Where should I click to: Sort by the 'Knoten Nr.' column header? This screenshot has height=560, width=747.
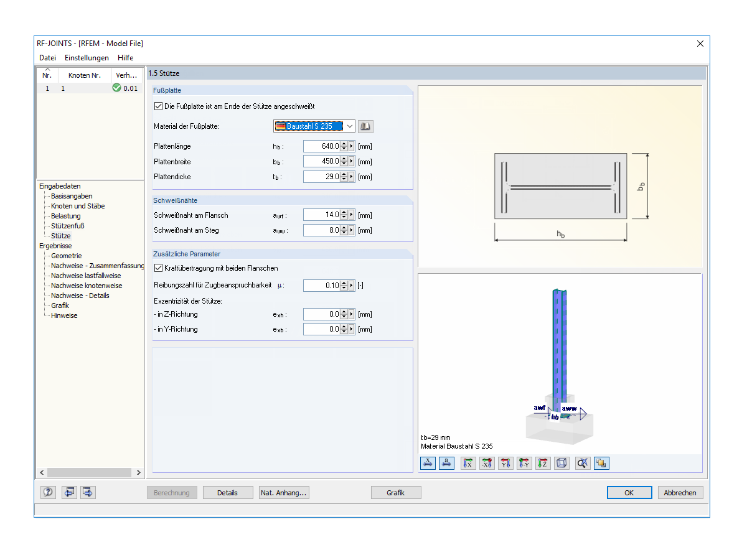coord(85,75)
